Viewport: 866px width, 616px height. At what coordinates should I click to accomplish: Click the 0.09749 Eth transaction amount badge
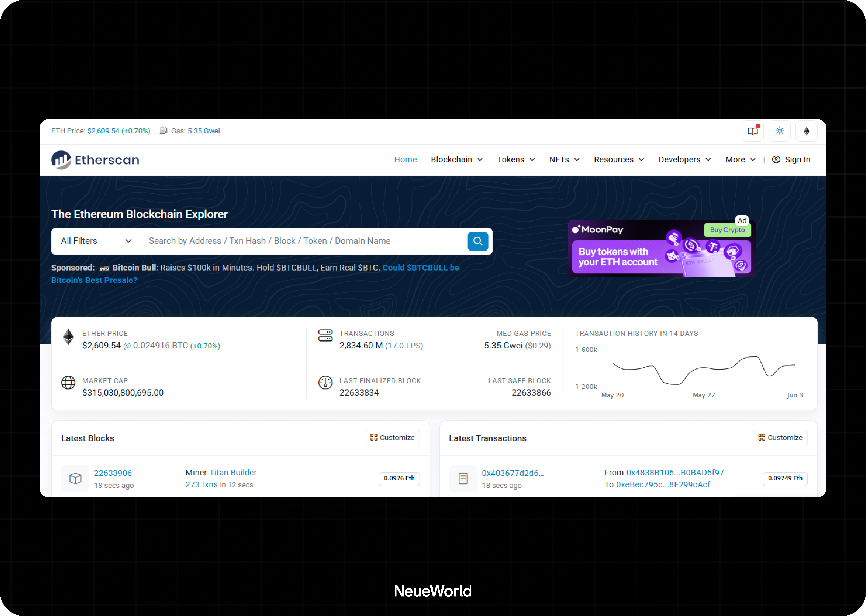(785, 479)
